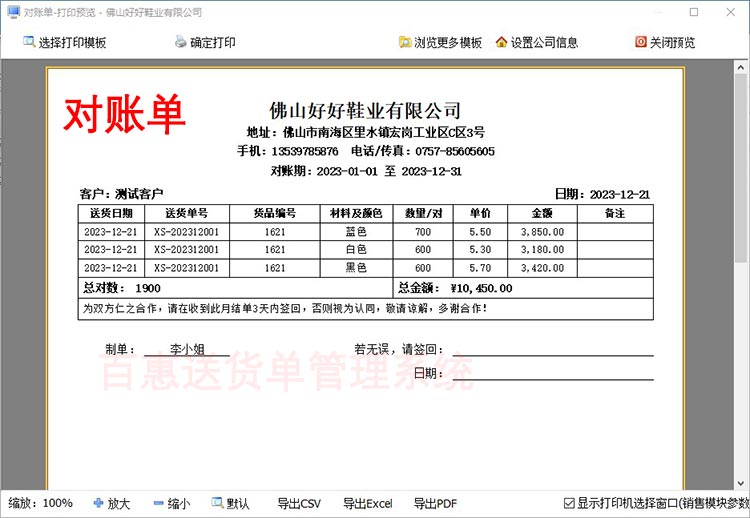This screenshot has width=750, height=518.
Task: Click the folder icon for 浏览更多模板
Action: 405,42
